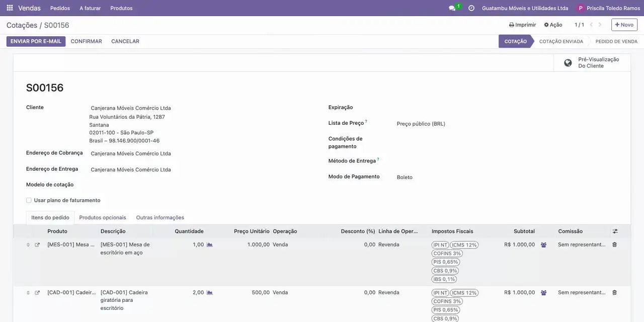Go back to Cotações breadcrumb link
Image resolution: width=644 pixels, height=322 pixels.
(22, 25)
